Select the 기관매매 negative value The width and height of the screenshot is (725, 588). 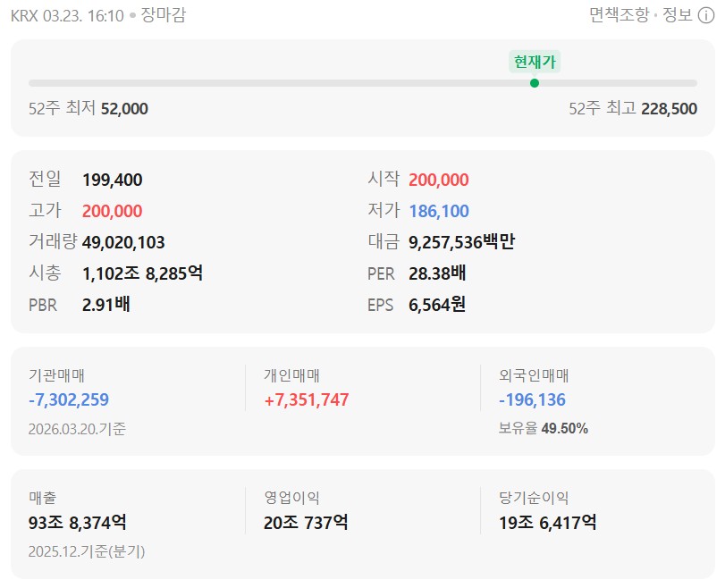[x=68, y=400]
